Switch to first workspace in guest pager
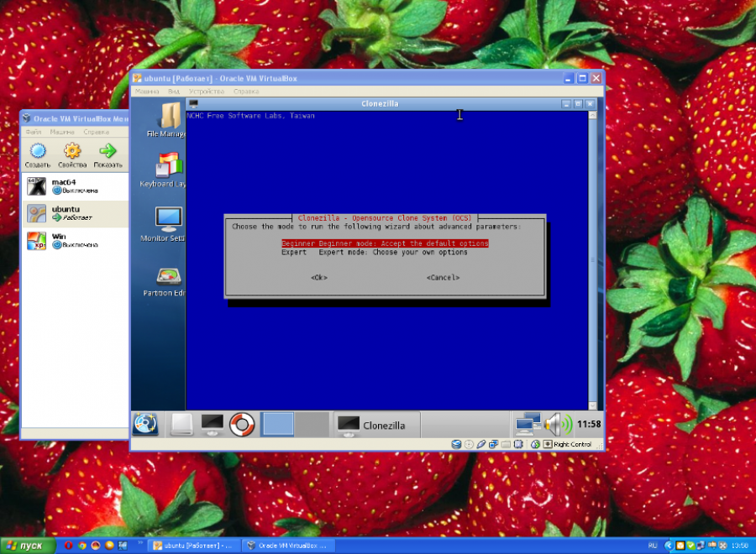The width and height of the screenshot is (756, 554). click(277, 425)
